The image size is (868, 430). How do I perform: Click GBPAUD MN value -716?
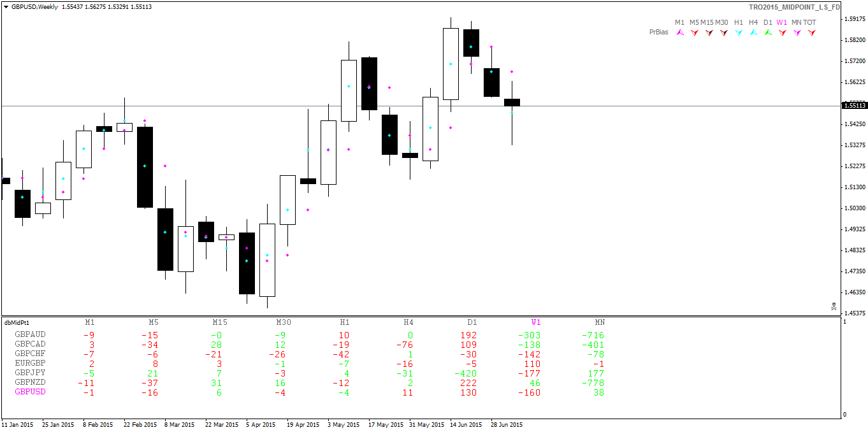point(593,335)
